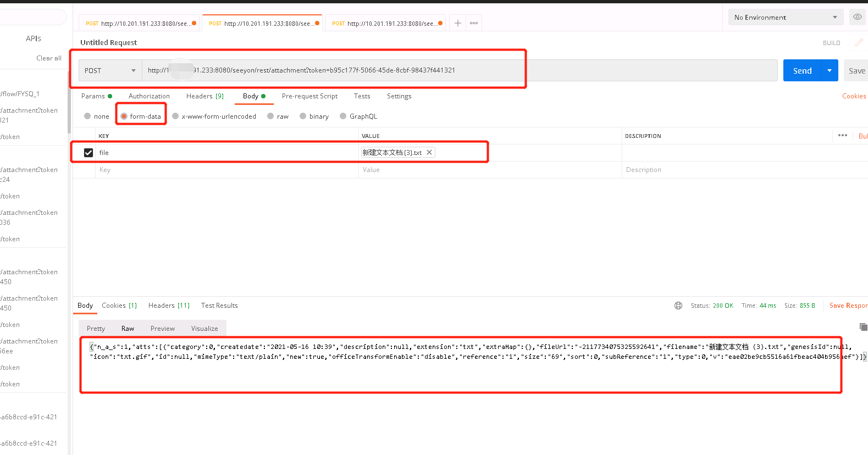Image resolution: width=868 pixels, height=455 pixels.
Task: Open the Authorization tab
Action: (149, 96)
